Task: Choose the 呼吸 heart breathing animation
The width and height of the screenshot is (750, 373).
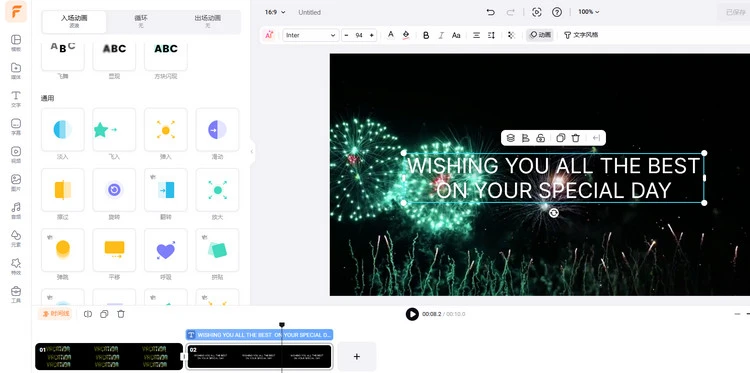Action: click(x=166, y=250)
